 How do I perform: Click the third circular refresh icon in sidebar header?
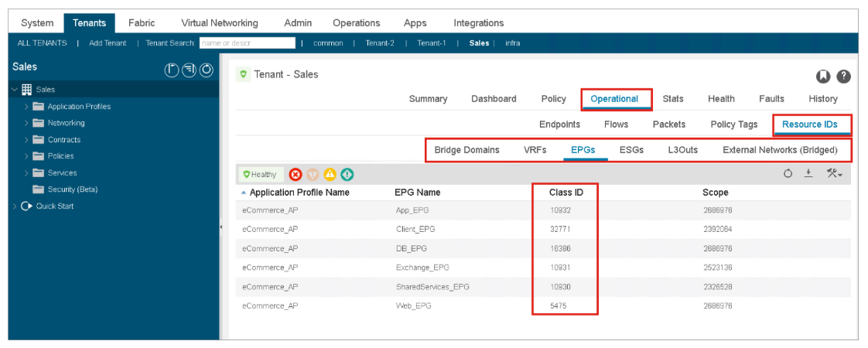(x=207, y=70)
